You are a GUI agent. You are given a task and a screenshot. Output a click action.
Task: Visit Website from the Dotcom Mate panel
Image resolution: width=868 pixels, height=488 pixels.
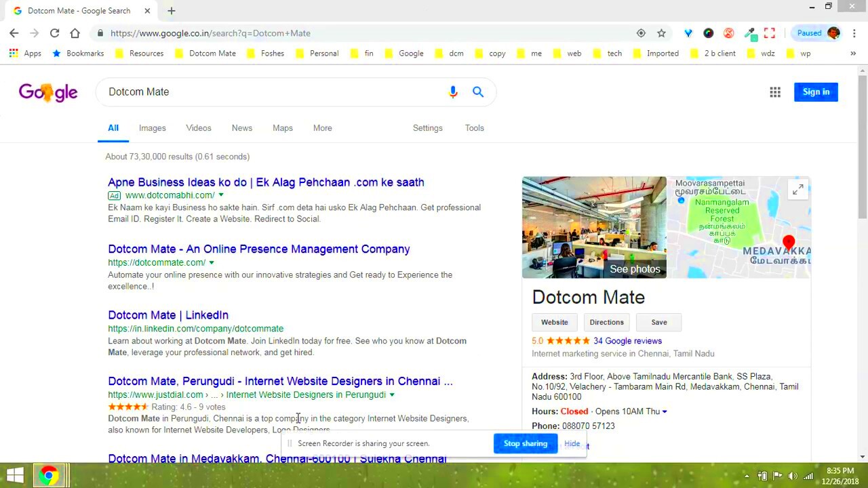click(555, 322)
